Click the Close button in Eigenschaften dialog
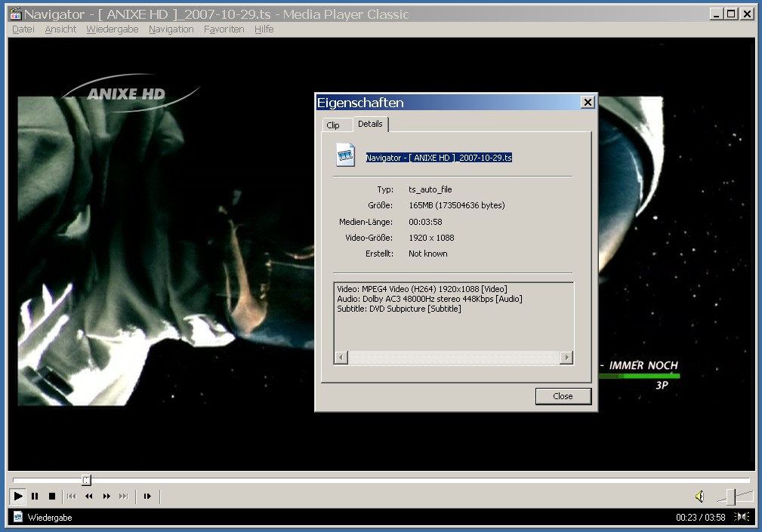The image size is (762, 532). [563, 396]
